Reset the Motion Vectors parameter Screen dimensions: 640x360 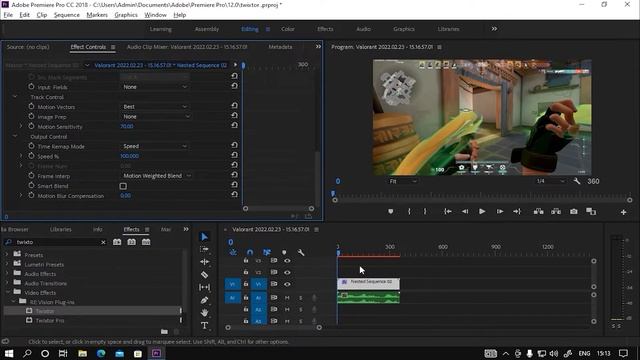(x=234, y=106)
